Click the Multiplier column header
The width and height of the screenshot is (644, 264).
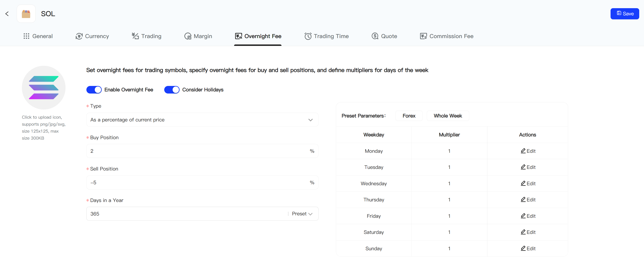coord(449,135)
